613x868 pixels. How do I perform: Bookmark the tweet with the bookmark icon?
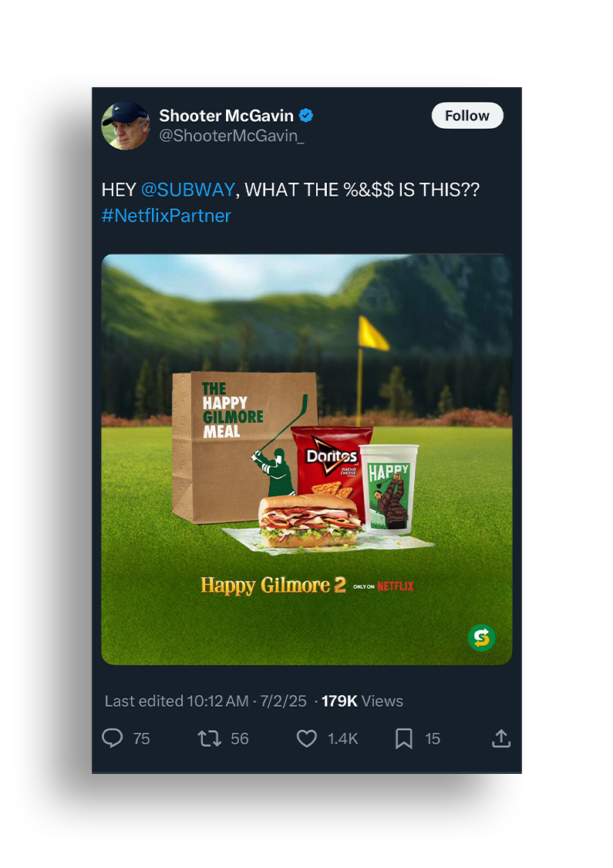coord(404,738)
